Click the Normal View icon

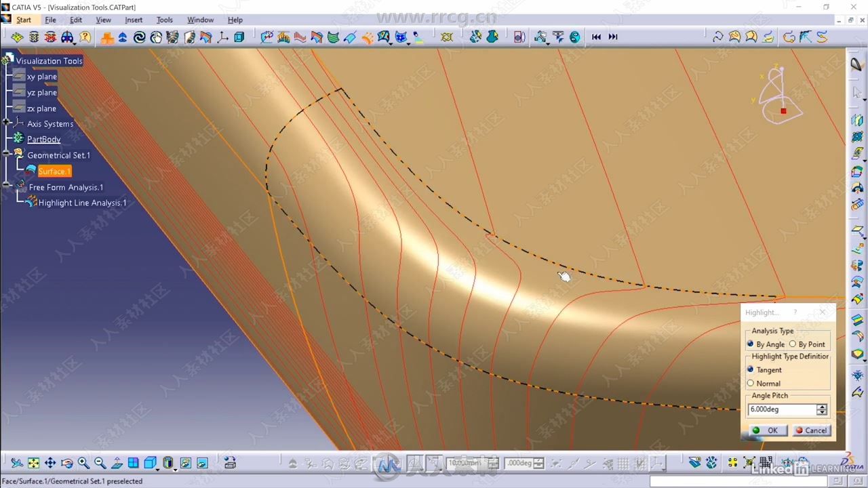[117, 463]
